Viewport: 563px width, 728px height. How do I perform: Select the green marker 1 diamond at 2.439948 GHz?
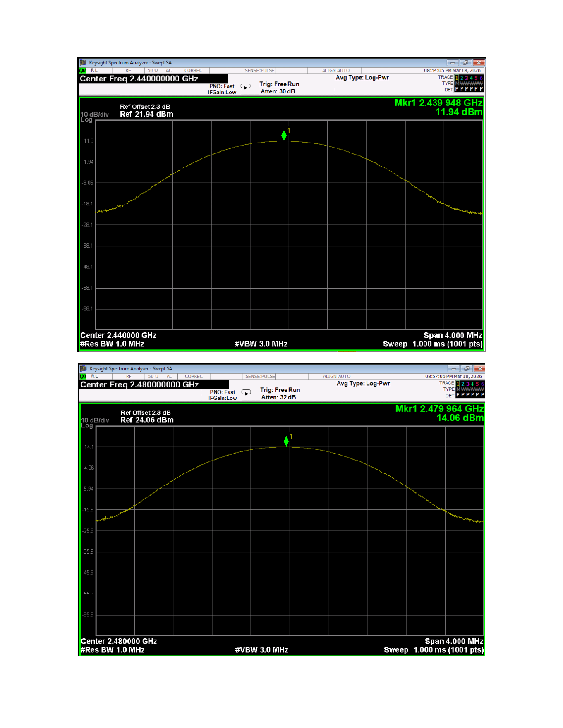(284, 135)
